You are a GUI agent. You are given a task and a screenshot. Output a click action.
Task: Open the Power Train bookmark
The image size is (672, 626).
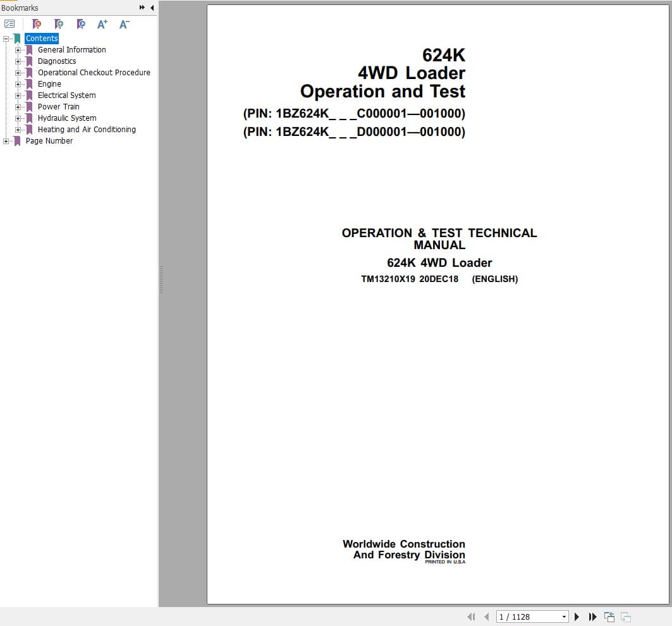click(58, 107)
